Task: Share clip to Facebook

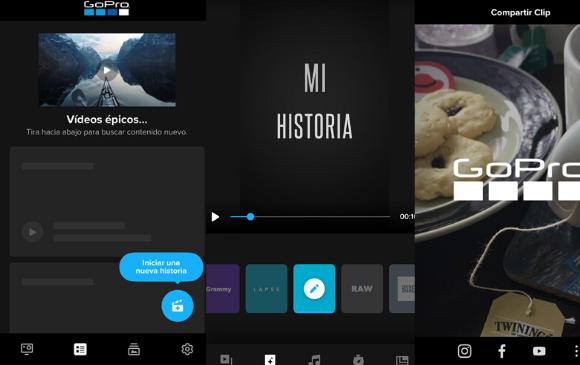Action: [502, 351]
